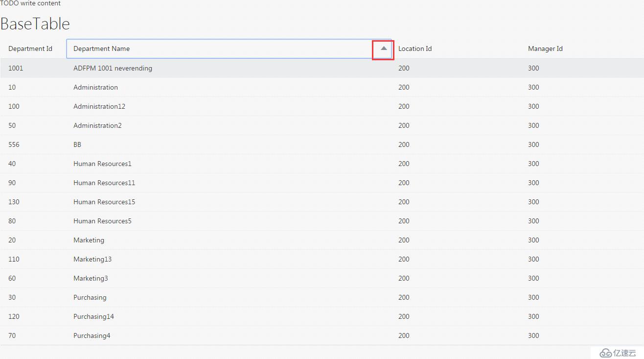Viewport: 644px width, 359px height.
Task: Click department id 70 cell
Action: [x=12, y=335]
